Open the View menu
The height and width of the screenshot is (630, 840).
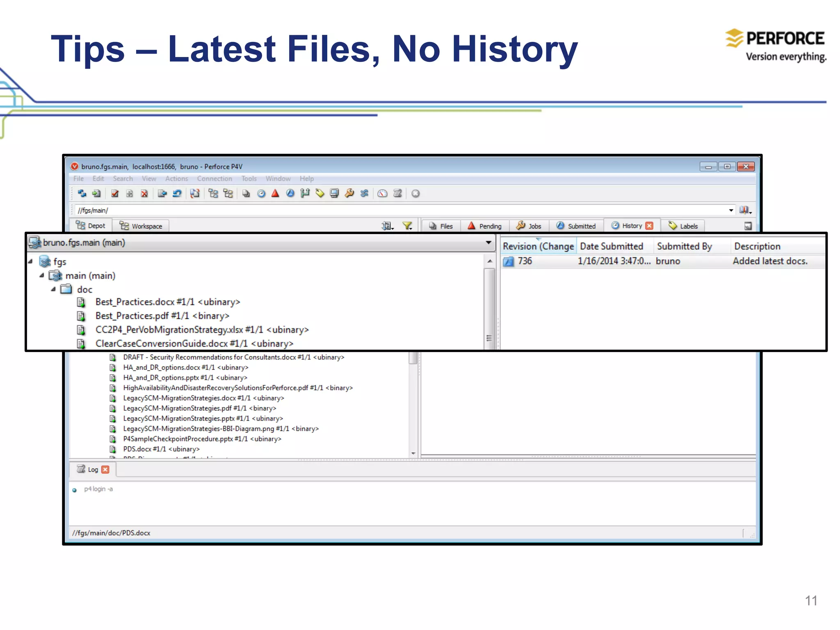coord(149,179)
